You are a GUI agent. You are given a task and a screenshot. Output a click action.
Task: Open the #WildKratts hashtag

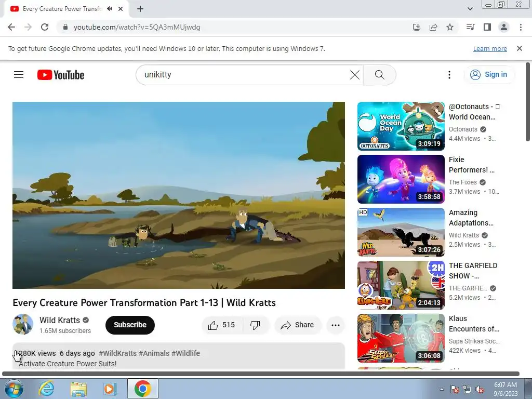118,353
